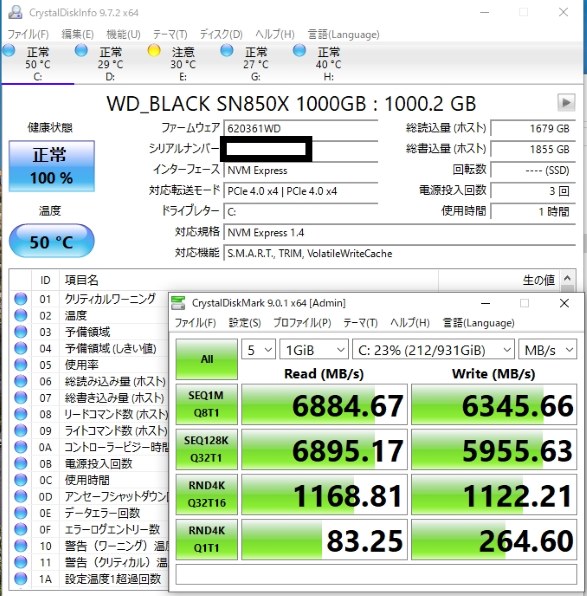Open 設定(S) menu in CrystalDiskMark

click(245, 323)
